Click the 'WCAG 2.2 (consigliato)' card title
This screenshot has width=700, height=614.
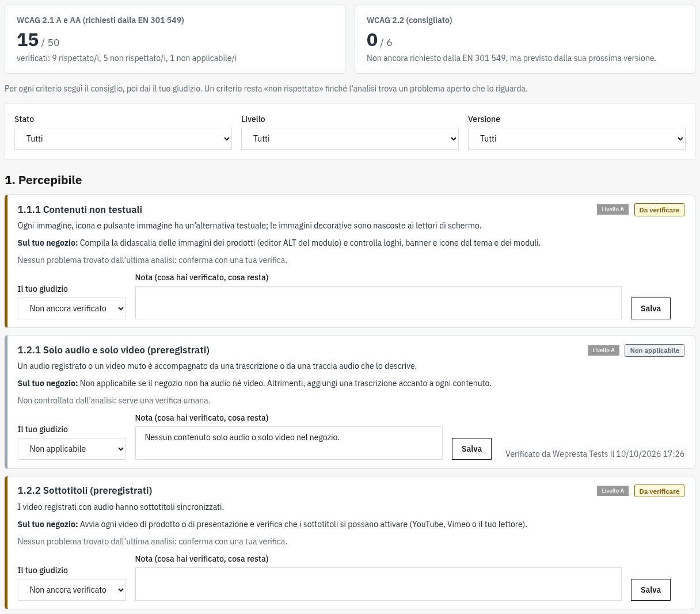[409, 20]
